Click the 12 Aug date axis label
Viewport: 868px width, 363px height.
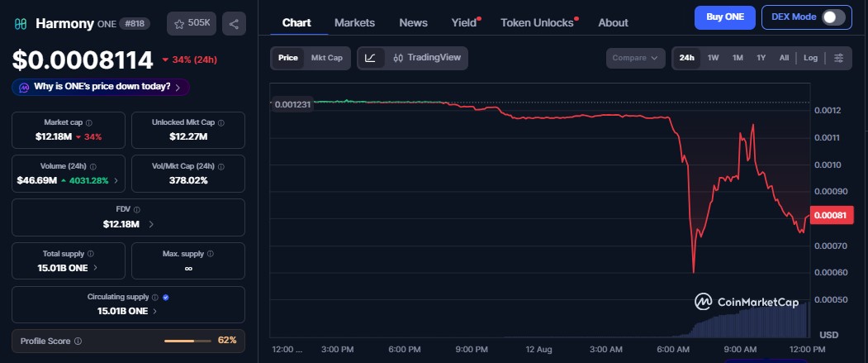(x=538, y=350)
